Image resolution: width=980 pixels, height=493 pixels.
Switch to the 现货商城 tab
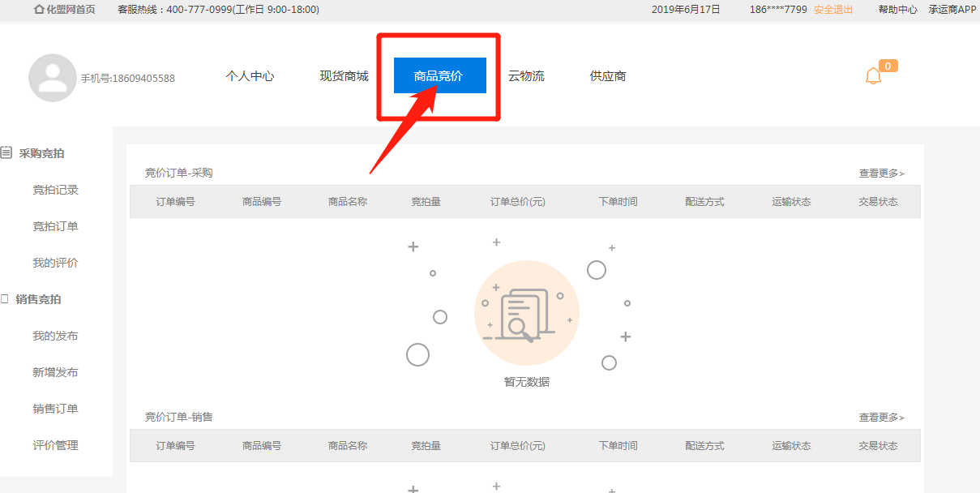344,76
